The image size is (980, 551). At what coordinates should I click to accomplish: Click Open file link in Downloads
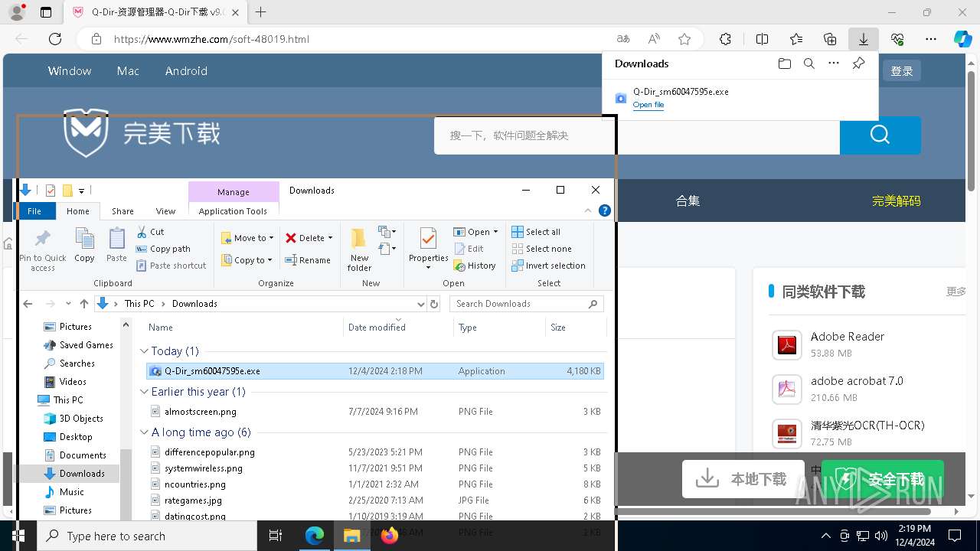click(x=648, y=105)
